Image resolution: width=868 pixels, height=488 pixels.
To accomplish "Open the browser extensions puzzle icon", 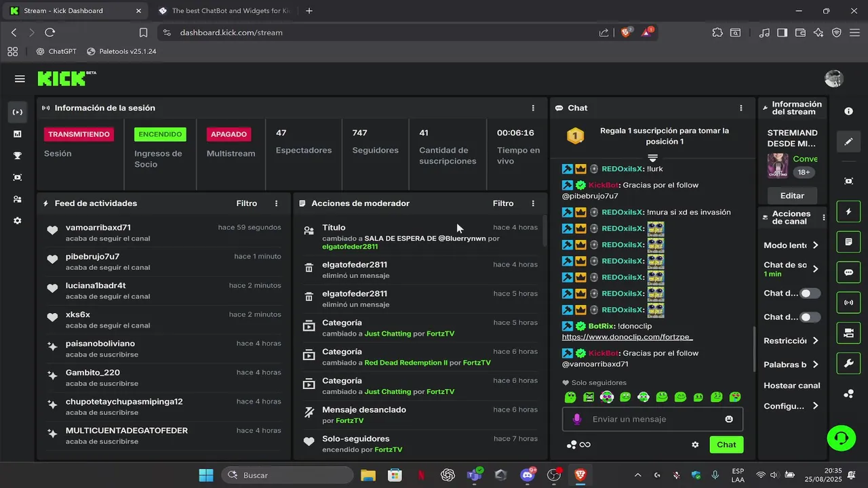I will pos(717,32).
